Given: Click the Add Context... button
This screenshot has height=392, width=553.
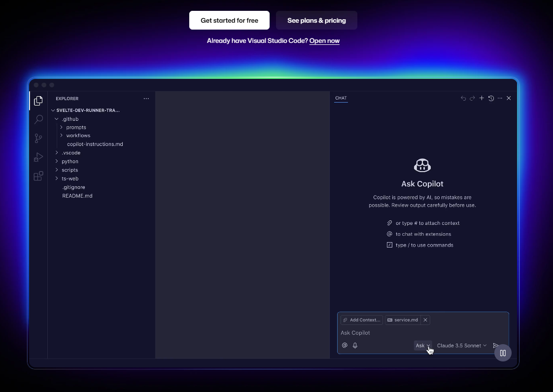Looking at the screenshot, I should point(361,320).
